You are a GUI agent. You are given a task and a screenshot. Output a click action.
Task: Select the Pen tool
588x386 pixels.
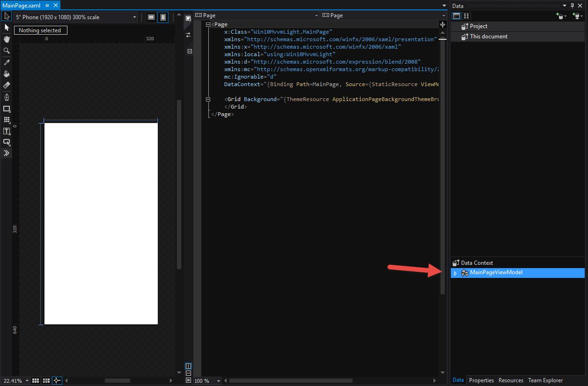[x=7, y=97]
